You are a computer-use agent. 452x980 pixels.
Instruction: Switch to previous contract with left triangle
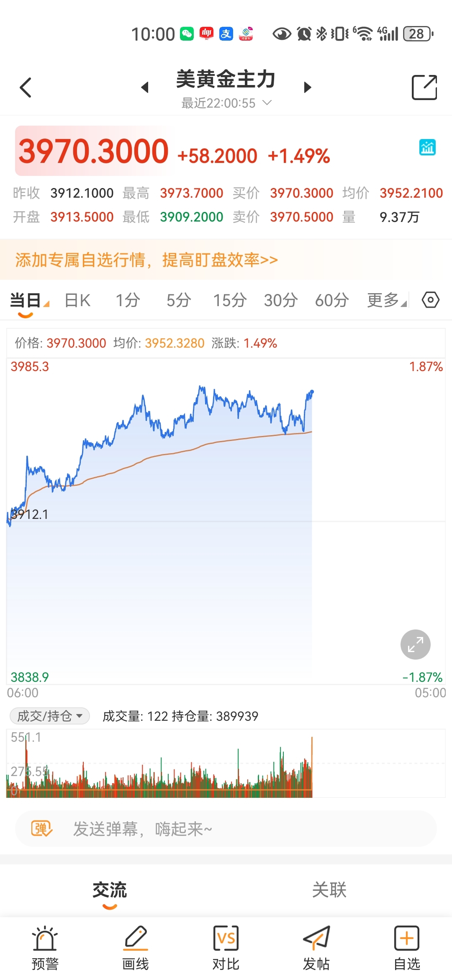[x=145, y=88]
